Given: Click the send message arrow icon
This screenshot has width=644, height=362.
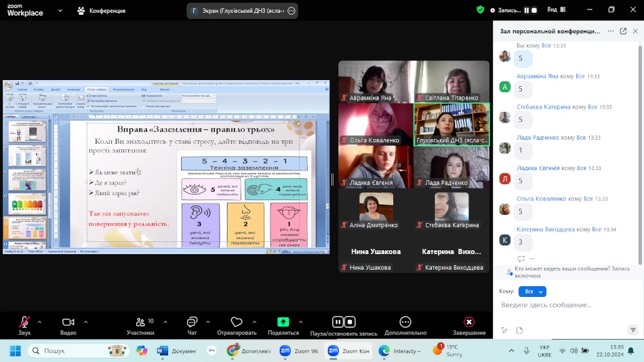Looking at the screenshot, I should (633, 330).
